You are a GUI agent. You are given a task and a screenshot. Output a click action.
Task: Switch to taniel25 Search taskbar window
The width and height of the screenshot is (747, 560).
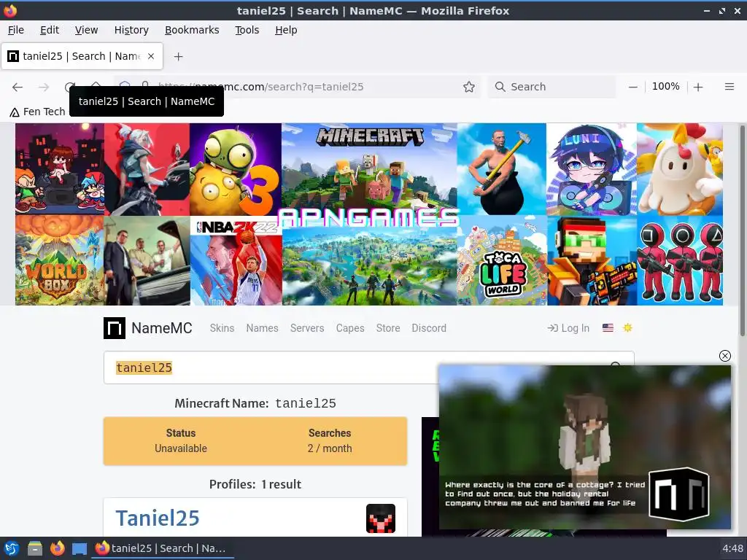click(x=161, y=548)
